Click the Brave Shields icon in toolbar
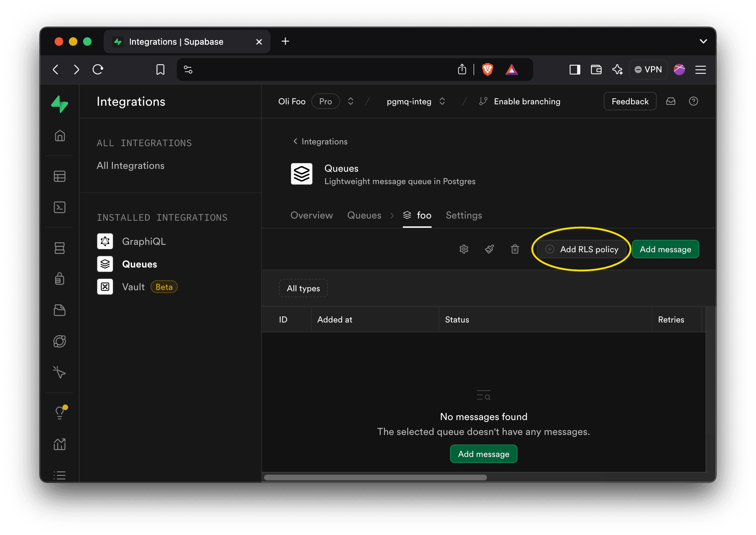Screen dimensions: 756x535 point(488,70)
